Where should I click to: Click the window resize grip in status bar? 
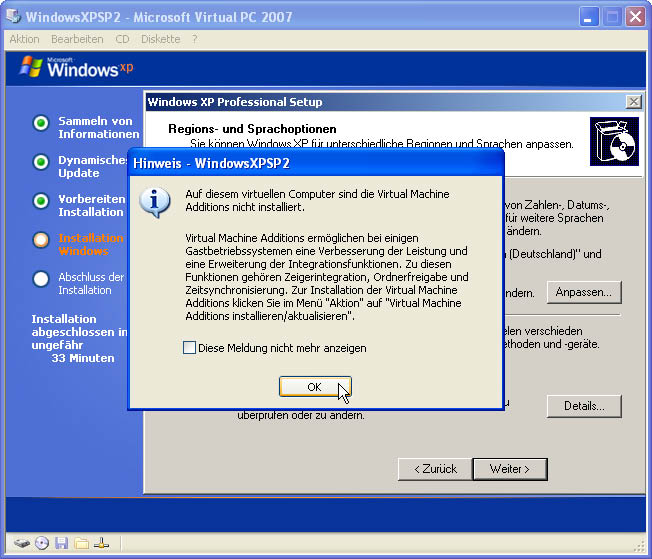(639, 545)
